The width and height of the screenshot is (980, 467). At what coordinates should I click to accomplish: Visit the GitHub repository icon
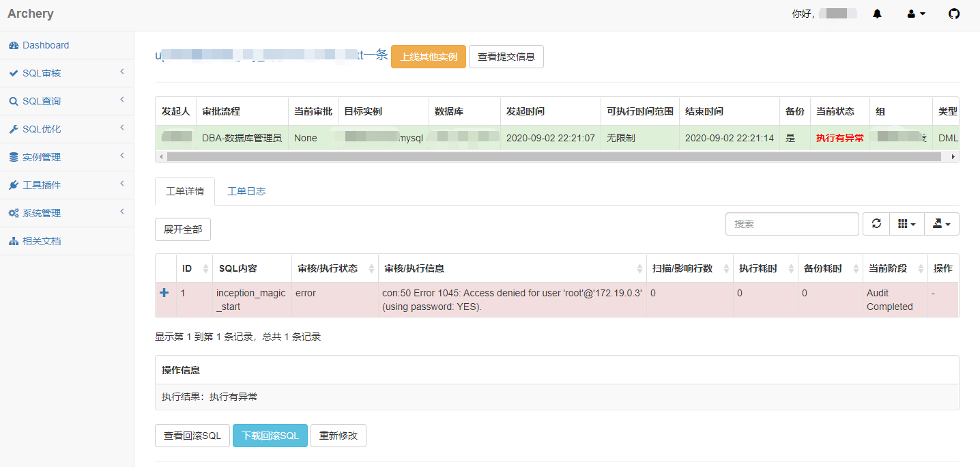coord(953,14)
